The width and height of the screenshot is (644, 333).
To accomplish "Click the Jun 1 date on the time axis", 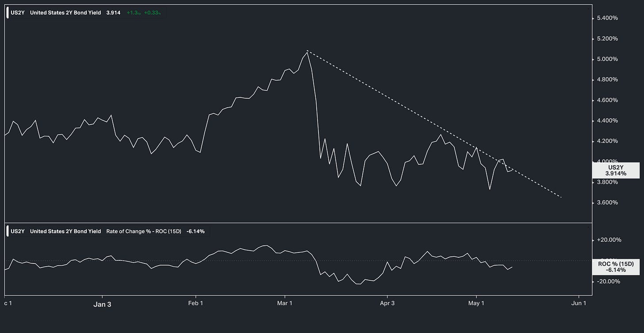I will pyautogui.click(x=579, y=303).
